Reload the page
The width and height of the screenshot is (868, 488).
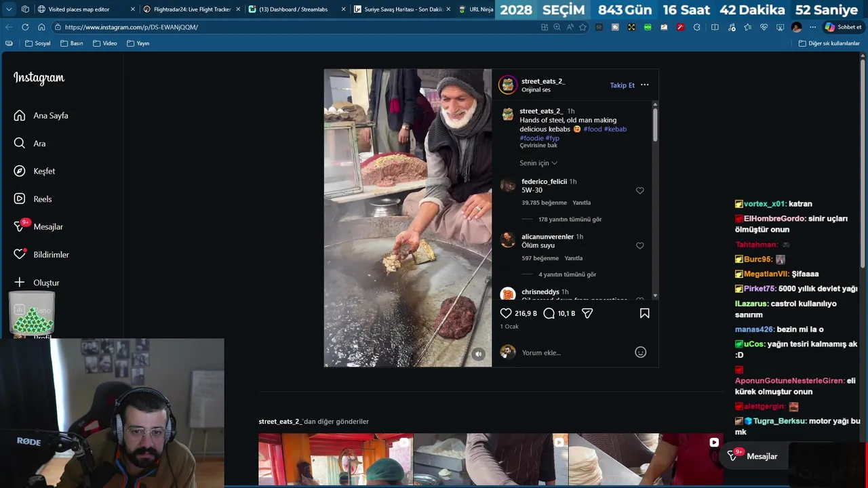(x=25, y=27)
